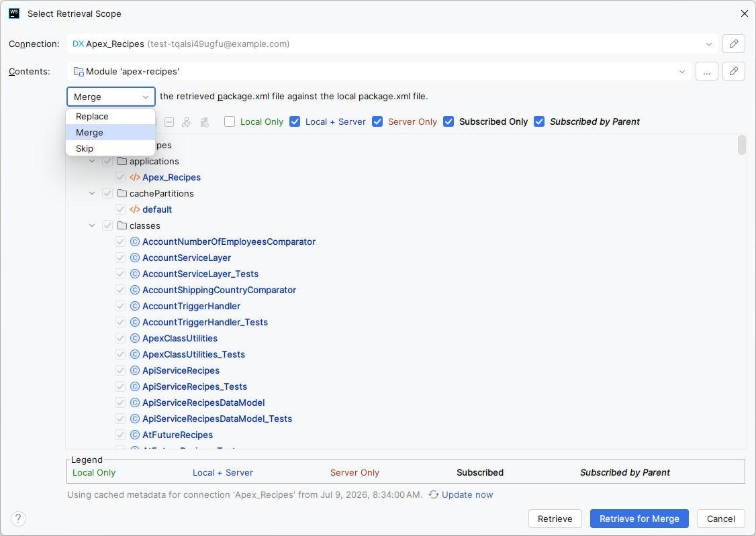Click the browse ellipsis button beside Contents
The height and width of the screenshot is (536, 756).
707,71
